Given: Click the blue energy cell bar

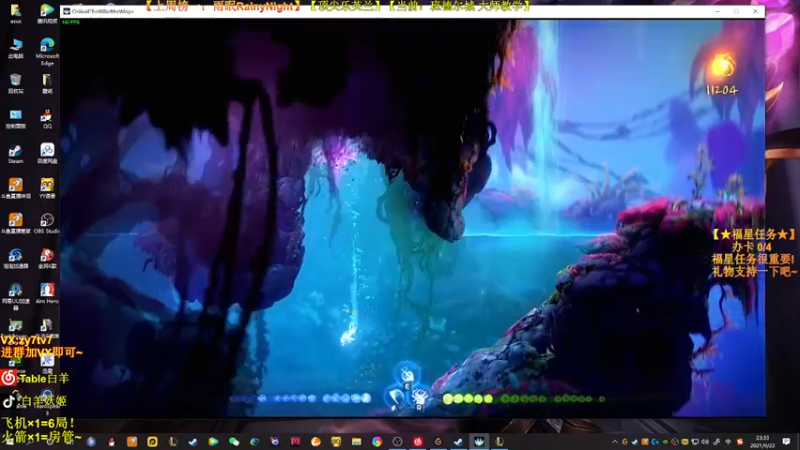Looking at the screenshot, I should click(301, 398).
